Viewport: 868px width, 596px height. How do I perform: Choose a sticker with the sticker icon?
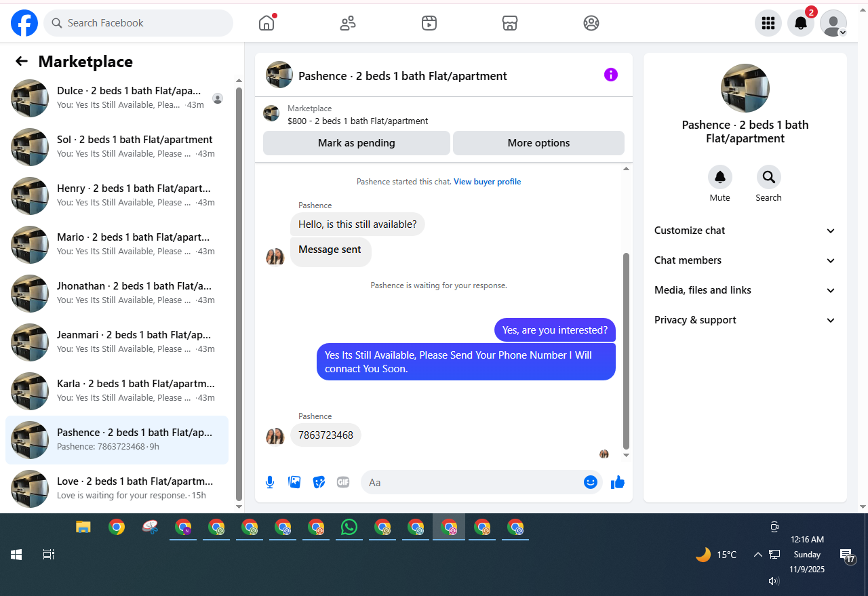[x=319, y=482]
